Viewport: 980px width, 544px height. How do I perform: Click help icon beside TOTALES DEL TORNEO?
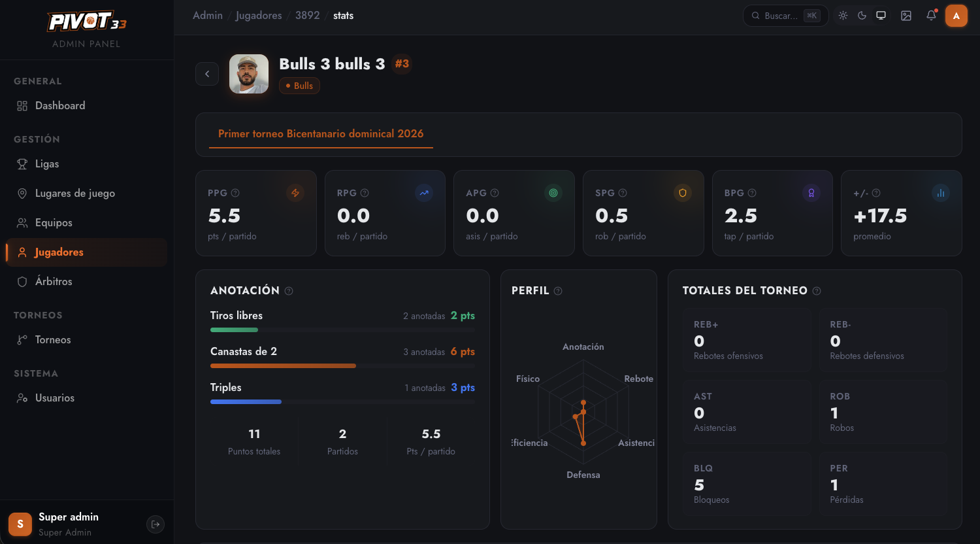tap(817, 291)
